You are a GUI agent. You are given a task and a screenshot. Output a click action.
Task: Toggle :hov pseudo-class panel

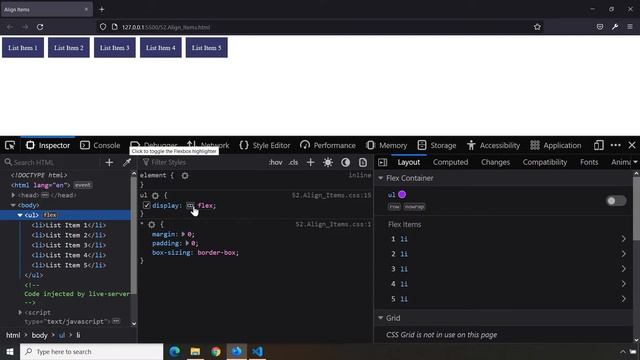pos(276,162)
